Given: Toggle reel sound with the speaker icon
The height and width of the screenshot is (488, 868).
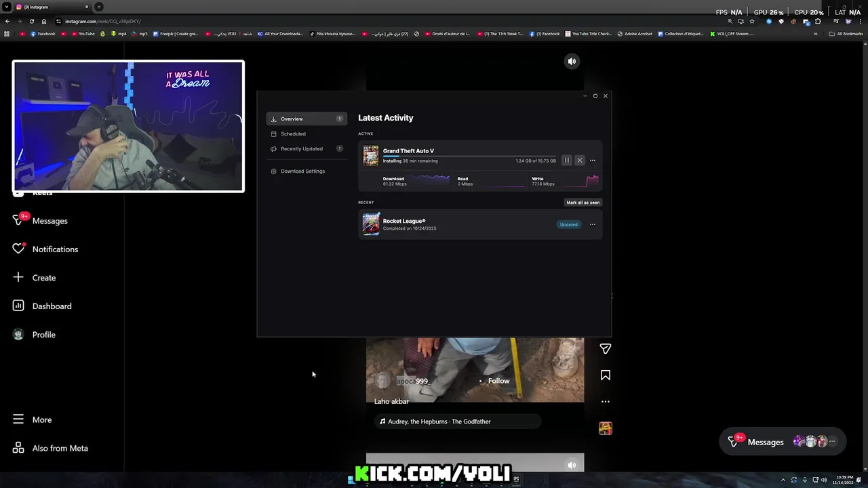Looking at the screenshot, I should click(x=572, y=61).
